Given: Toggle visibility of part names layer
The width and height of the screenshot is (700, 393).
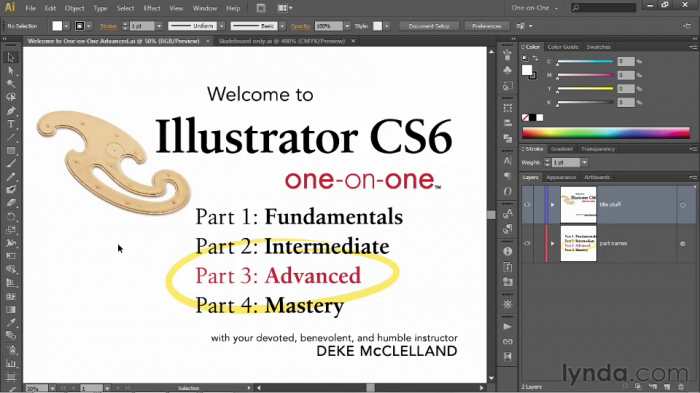Looking at the screenshot, I should pos(527,243).
